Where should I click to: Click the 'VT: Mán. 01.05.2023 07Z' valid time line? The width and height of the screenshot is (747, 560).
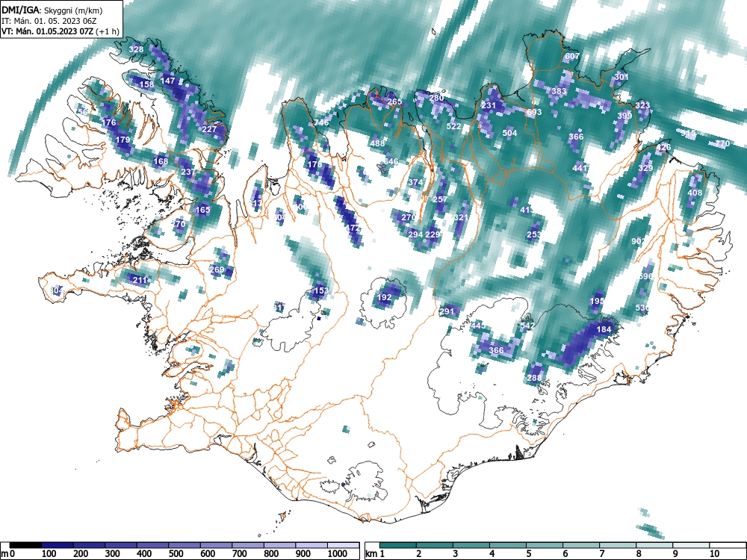point(48,31)
